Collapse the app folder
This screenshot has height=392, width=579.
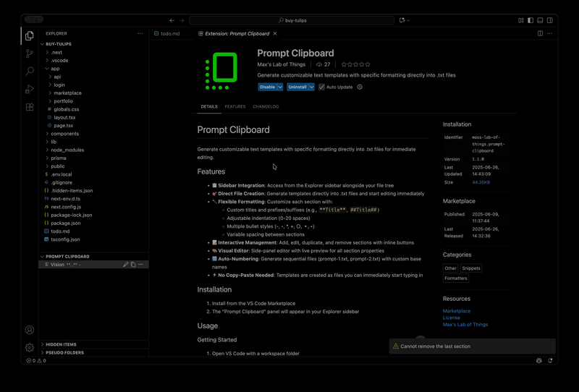(x=47, y=69)
